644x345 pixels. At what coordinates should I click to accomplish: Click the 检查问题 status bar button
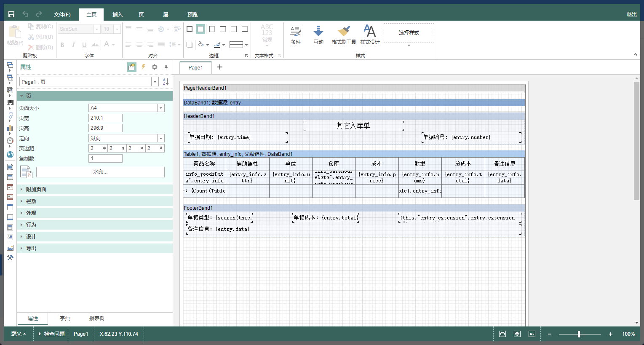(x=51, y=334)
